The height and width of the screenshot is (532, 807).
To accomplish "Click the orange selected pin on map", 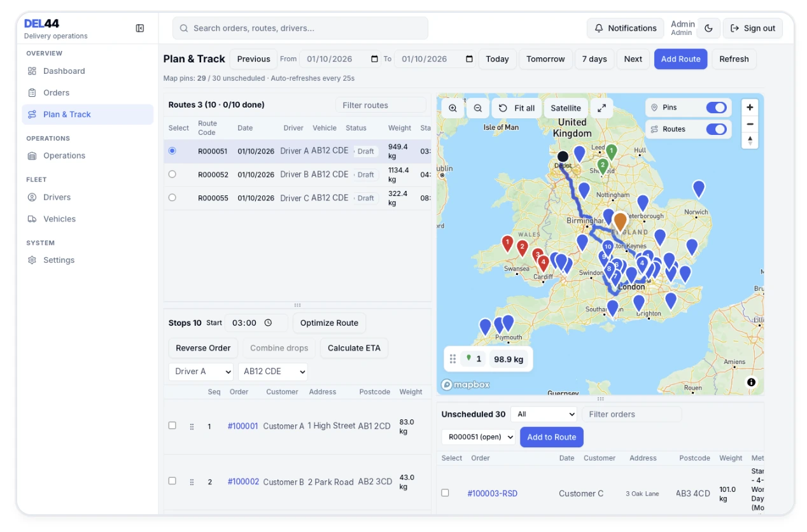I will point(620,222).
